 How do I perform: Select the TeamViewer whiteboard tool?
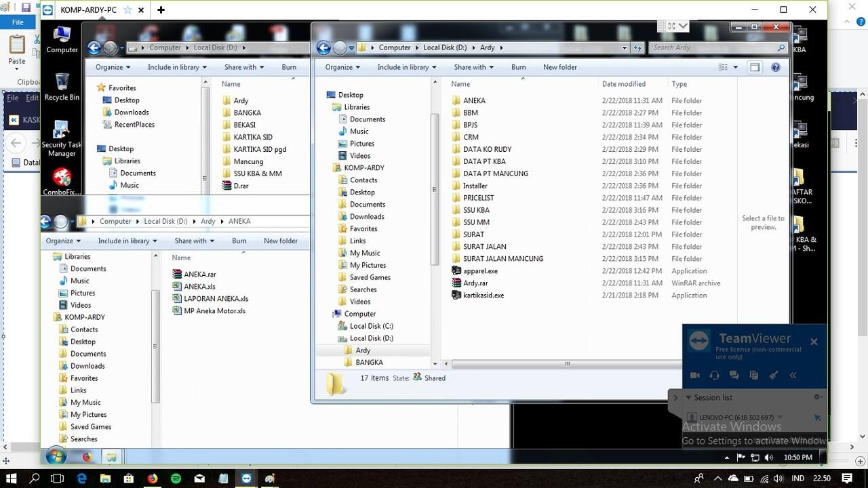click(773, 375)
